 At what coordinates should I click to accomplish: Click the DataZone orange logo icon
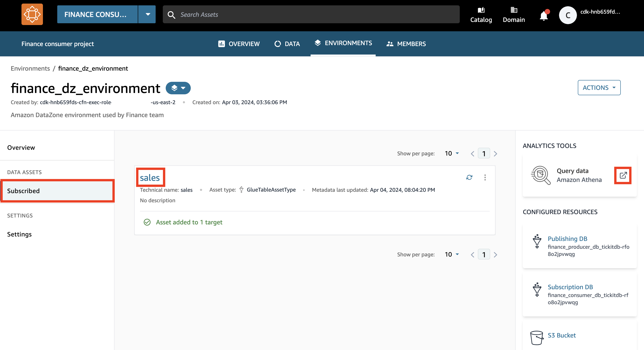32,14
